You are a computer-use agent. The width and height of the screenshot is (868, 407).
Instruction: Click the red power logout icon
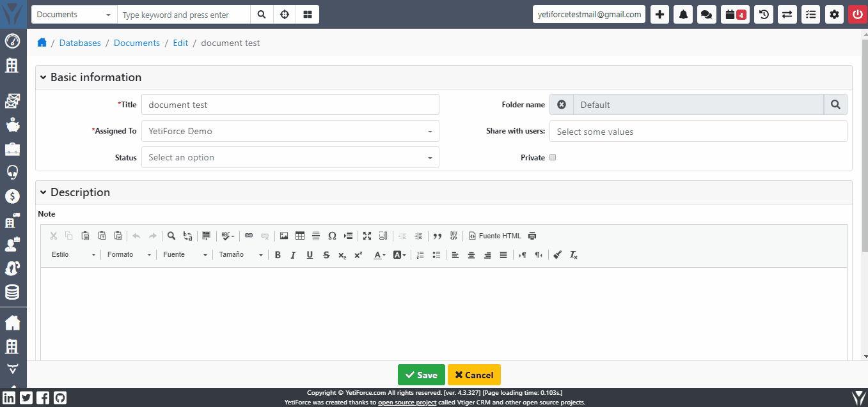[x=858, y=15]
